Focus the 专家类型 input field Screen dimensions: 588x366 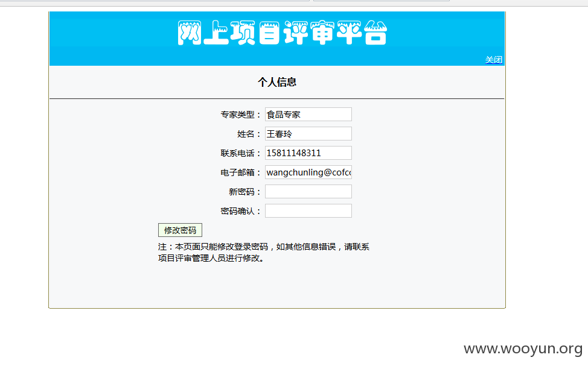point(308,114)
